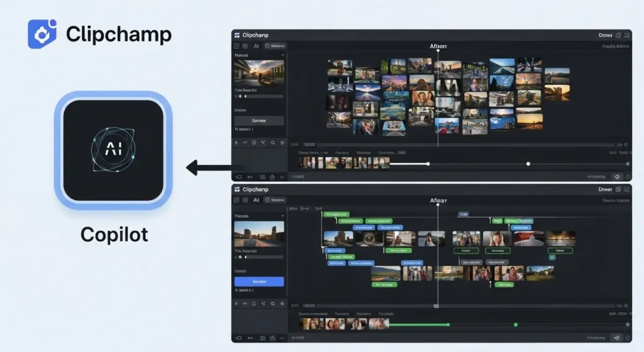Click the circle-labeled pill button in lower toolbar
644x352 pixels.
(x=275, y=200)
